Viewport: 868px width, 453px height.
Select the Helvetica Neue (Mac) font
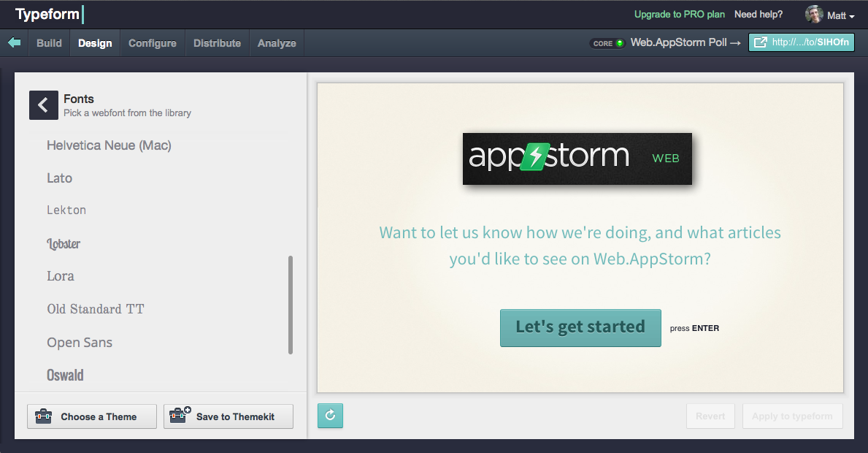click(109, 145)
